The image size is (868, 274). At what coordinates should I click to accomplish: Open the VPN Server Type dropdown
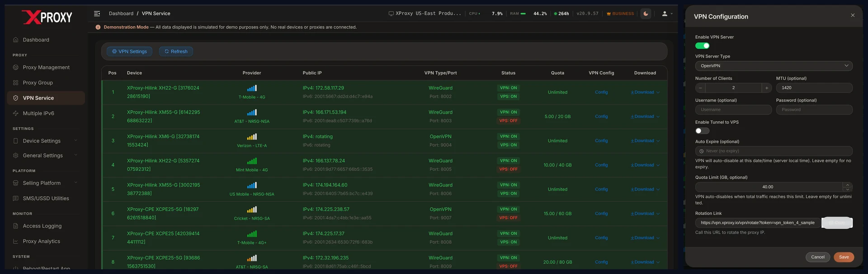click(x=774, y=66)
